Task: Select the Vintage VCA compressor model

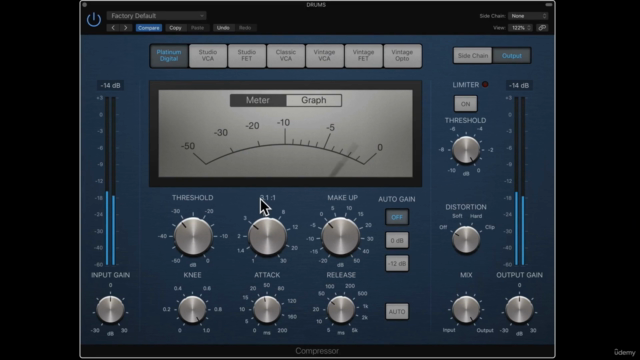Action: click(324, 56)
